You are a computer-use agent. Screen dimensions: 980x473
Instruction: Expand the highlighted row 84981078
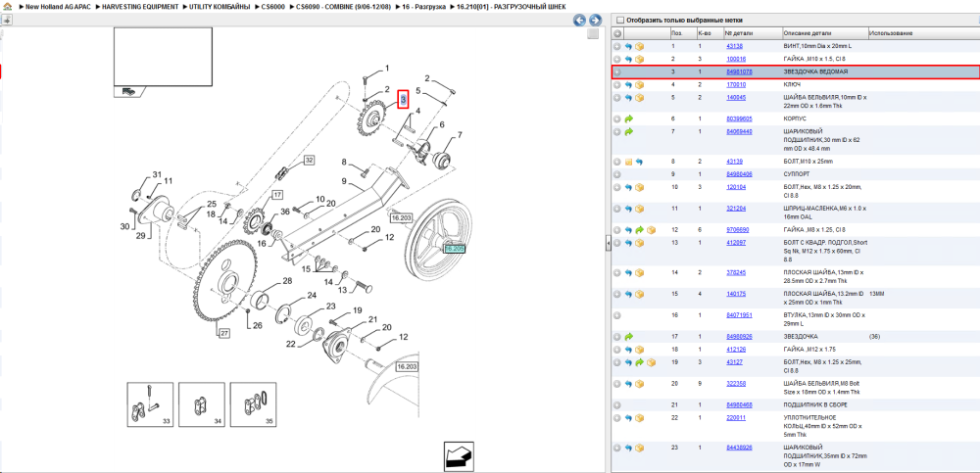616,71
